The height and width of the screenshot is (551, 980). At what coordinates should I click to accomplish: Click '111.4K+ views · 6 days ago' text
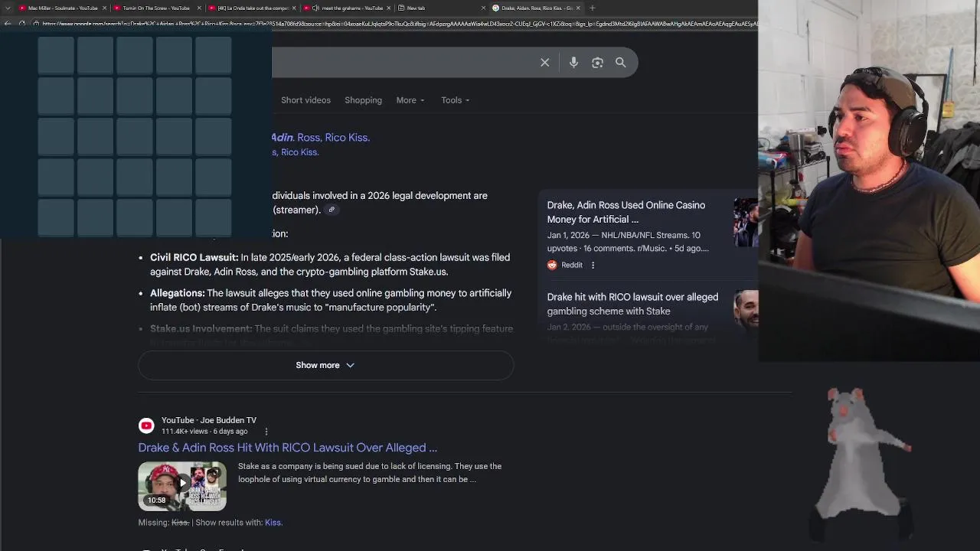coord(204,432)
